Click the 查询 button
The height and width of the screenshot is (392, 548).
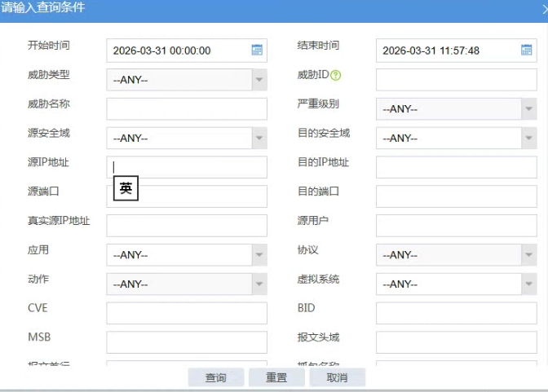pos(215,378)
